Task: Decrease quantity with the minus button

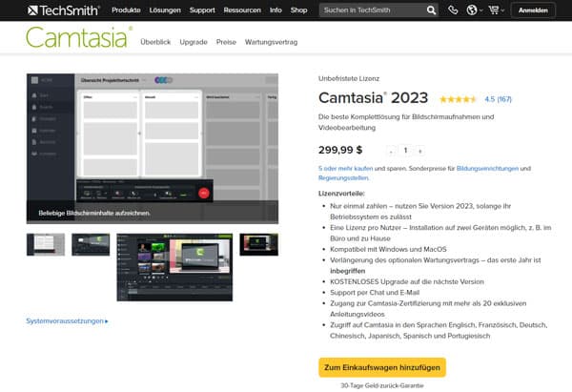Action: pos(392,151)
